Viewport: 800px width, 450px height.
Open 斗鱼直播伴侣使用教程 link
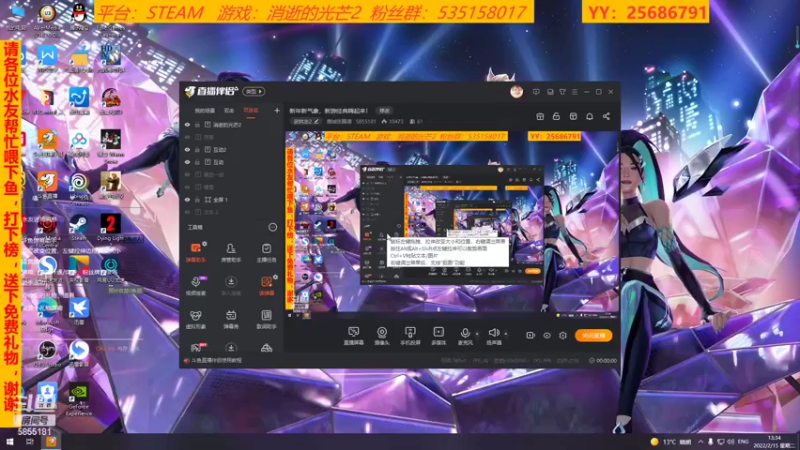pos(213,360)
